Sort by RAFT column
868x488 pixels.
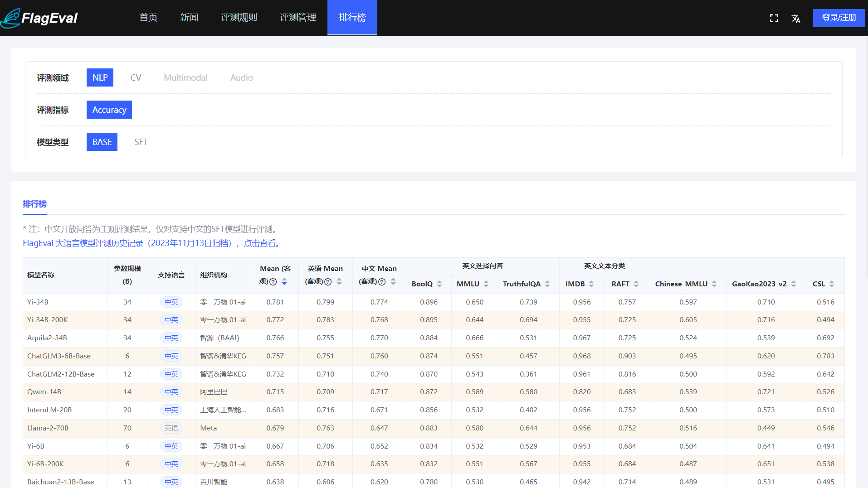636,284
